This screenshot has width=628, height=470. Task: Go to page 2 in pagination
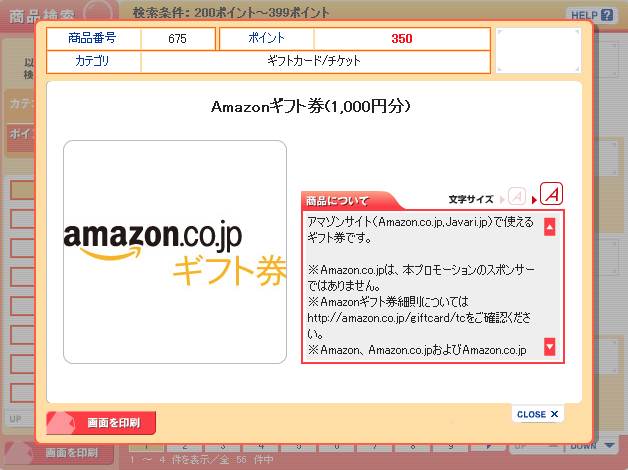[185, 446]
